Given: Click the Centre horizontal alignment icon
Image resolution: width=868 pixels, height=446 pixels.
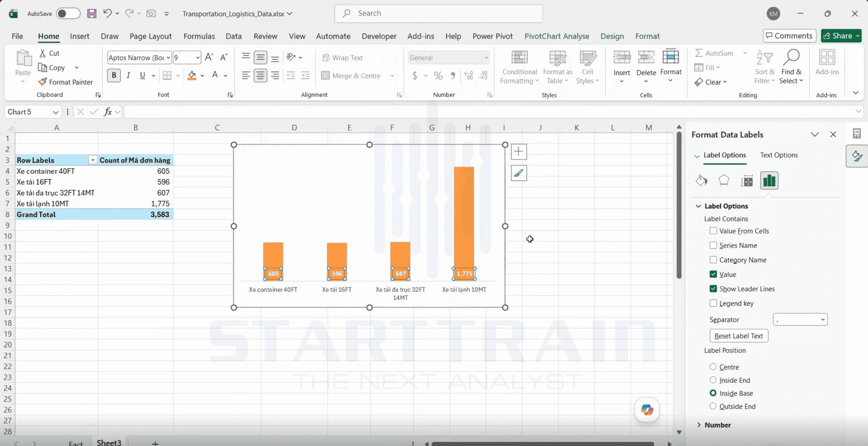Looking at the screenshot, I should pyautogui.click(x=261, y=76).
